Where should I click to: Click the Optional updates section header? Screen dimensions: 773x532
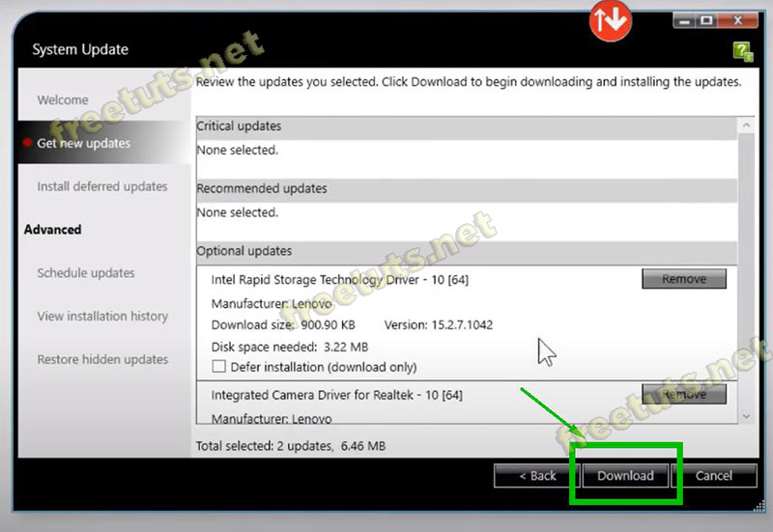467,253
